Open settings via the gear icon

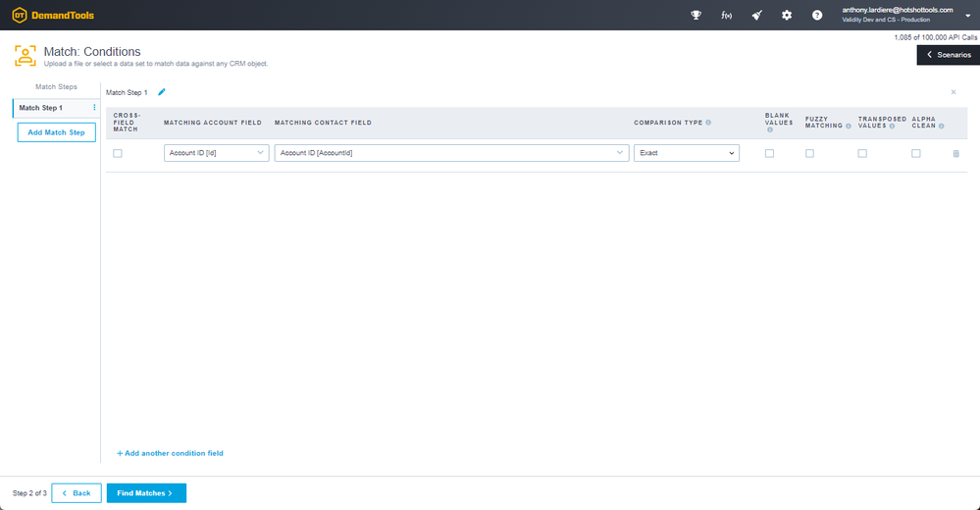click(787, 15)
